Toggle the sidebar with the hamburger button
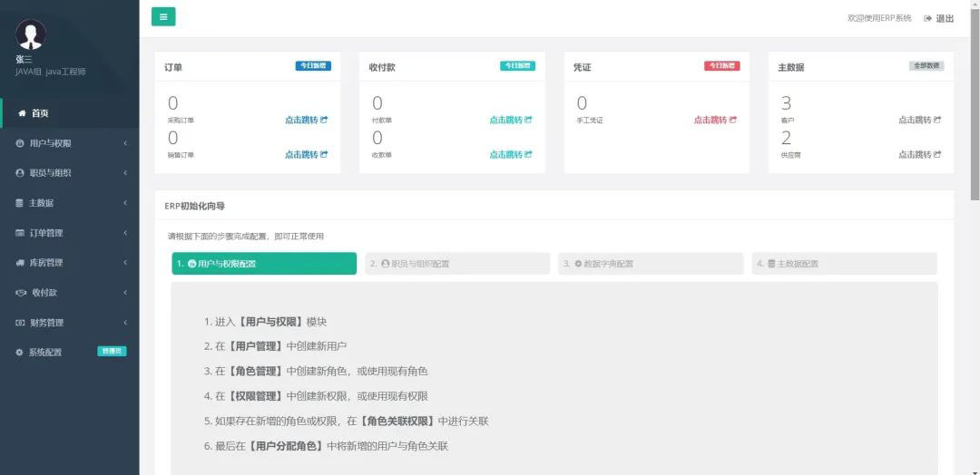The height and width of the screenshot is (475, 980). (x=163, y=17)
